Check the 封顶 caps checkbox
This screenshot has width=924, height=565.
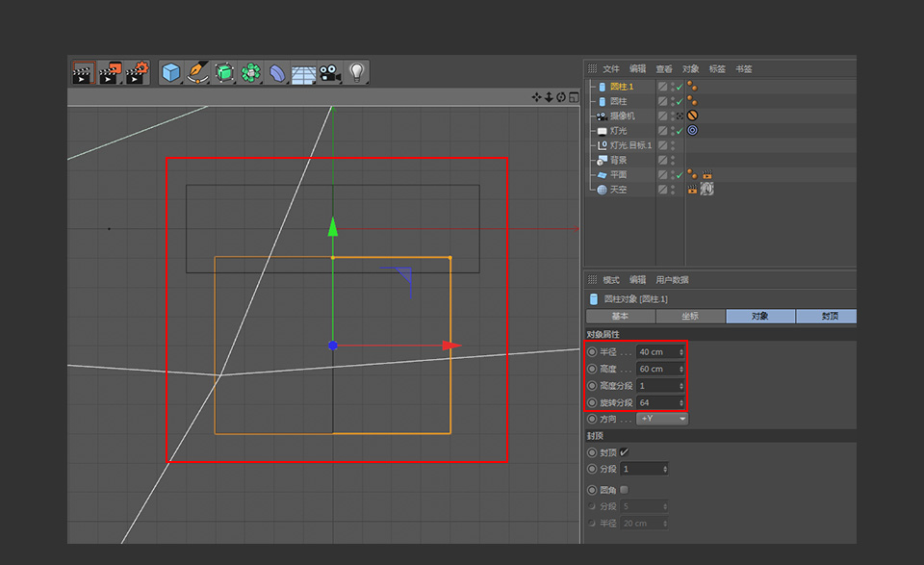(x=624, y=452)
